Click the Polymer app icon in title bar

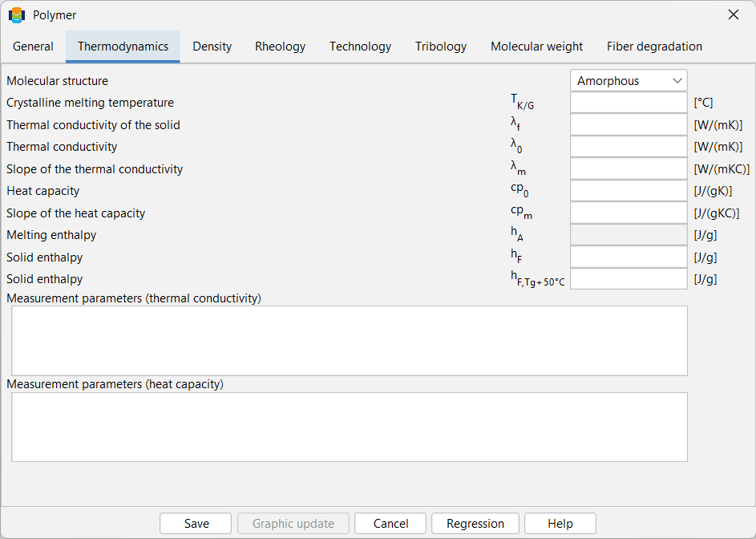[17, 15]
